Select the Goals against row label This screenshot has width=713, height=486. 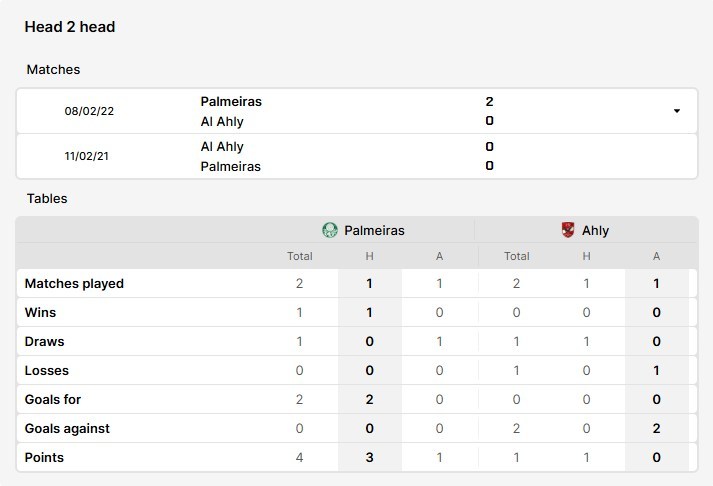67,428
